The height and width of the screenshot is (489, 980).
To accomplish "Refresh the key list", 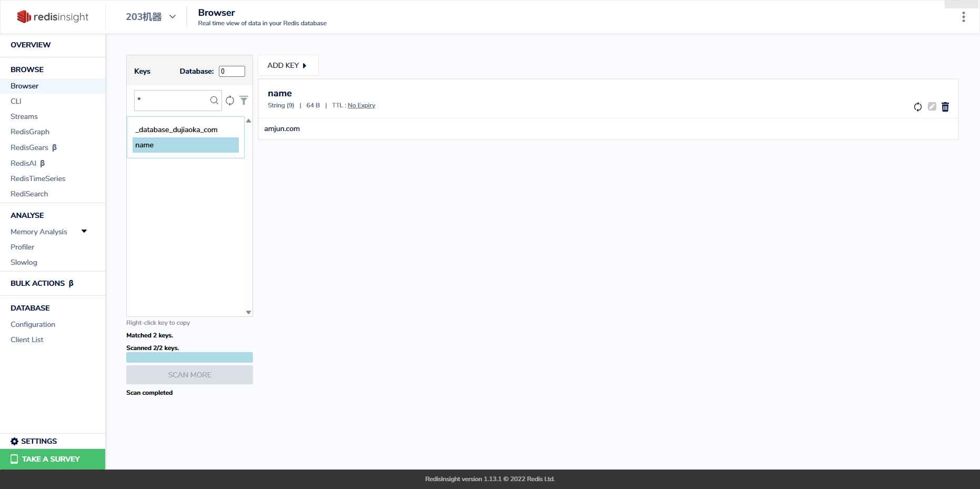I will (230, 101).
